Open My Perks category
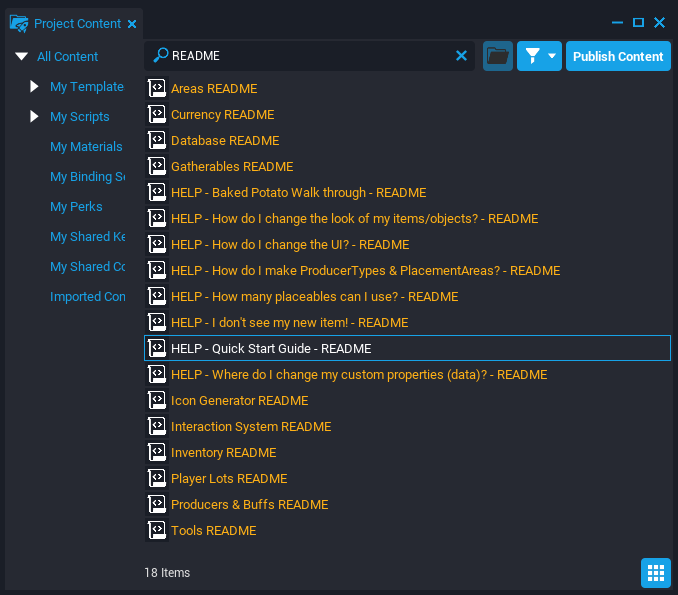 click(76, 207)
